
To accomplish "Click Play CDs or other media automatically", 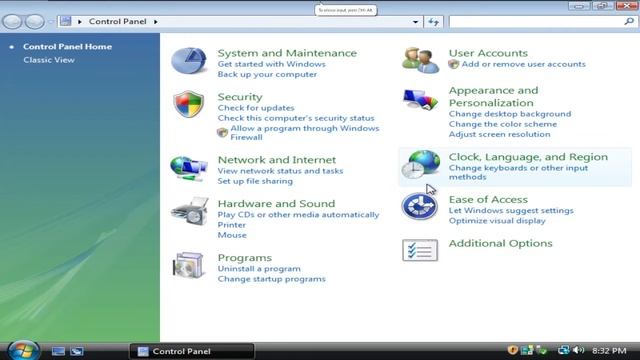I will tap(298, 215).
